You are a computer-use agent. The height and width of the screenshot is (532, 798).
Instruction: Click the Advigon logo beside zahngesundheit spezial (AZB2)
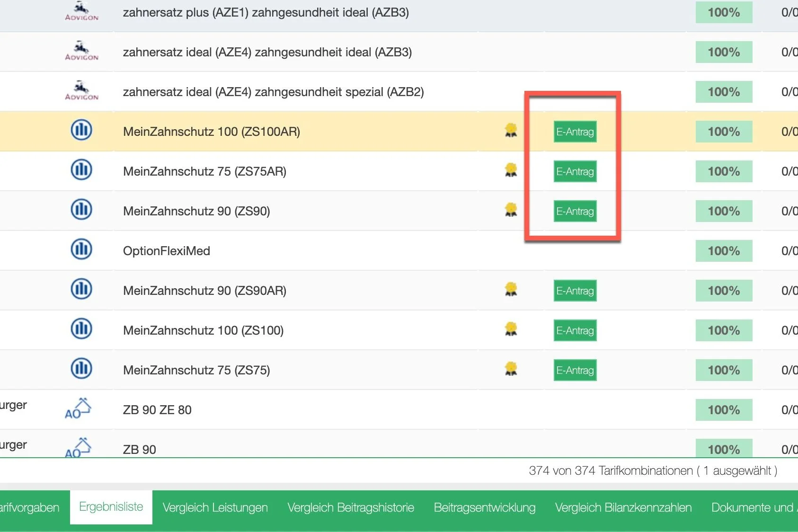(81, 91)
